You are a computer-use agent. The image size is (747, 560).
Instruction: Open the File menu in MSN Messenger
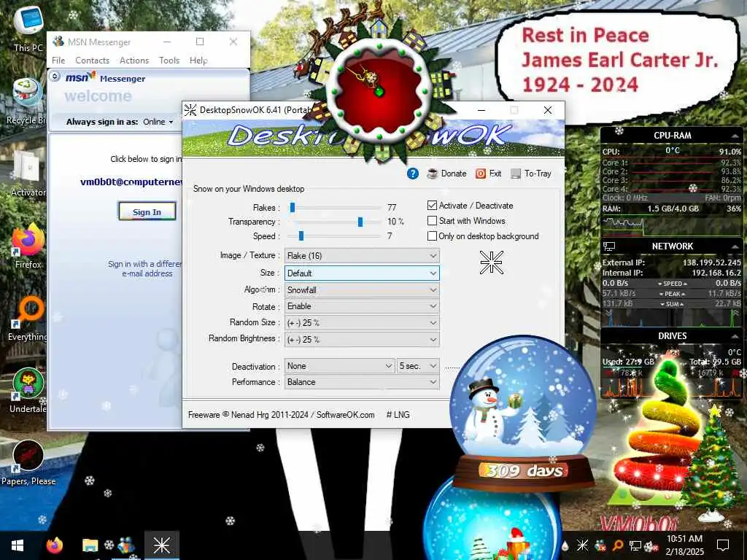pyautogui.click(x=58, y=61)
